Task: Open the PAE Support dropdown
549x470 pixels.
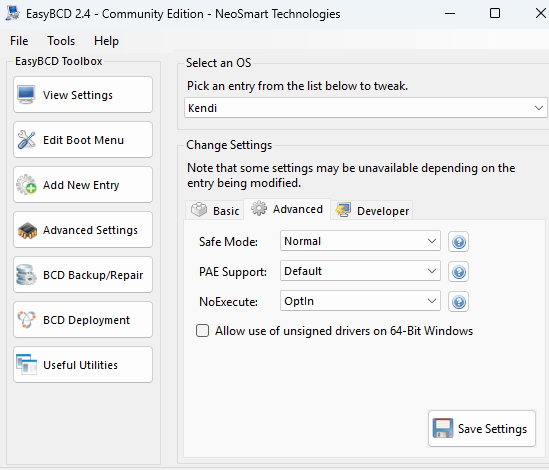Action: point(360,271)
